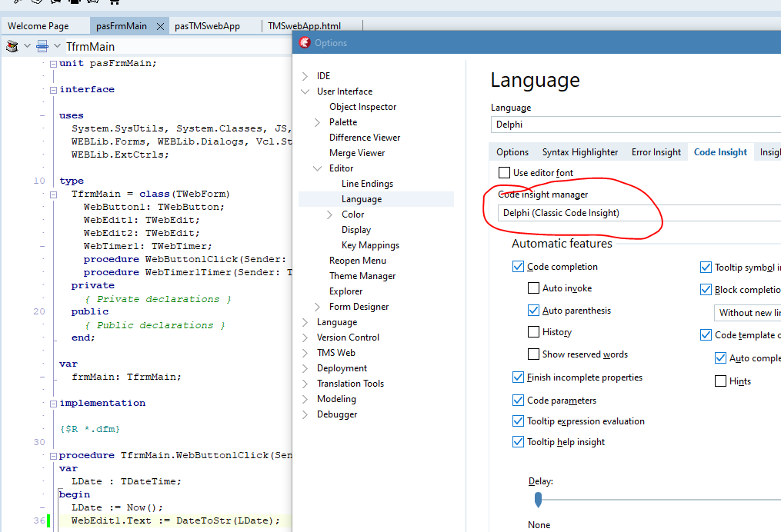Select Deployment in options tree
The width and height of the screenshot is (781, 532).
click(x=342, y=368)
